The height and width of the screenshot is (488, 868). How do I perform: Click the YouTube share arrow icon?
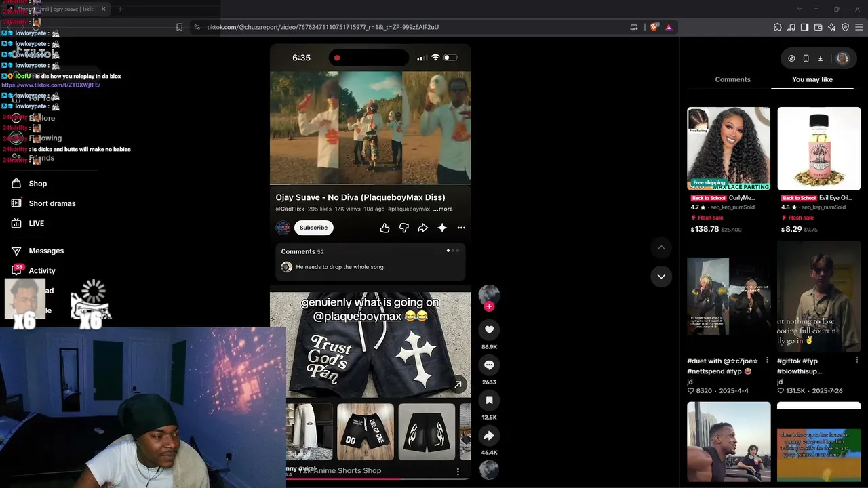[422, 228]
